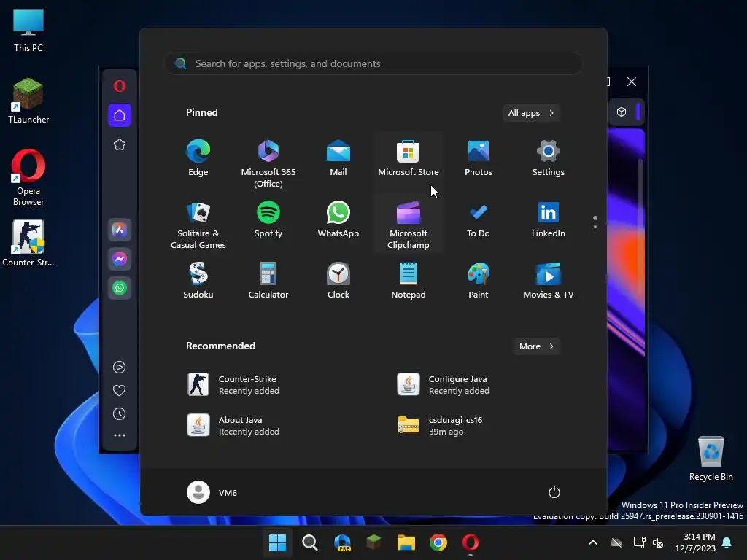Click the Power button
Image resolution: width=747 pixels, height=560 pixels.
(554, 492)
